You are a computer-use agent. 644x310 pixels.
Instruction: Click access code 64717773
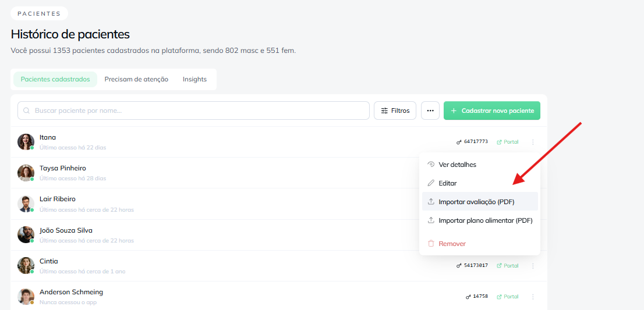pyautogui.click(x=476, y=141)
